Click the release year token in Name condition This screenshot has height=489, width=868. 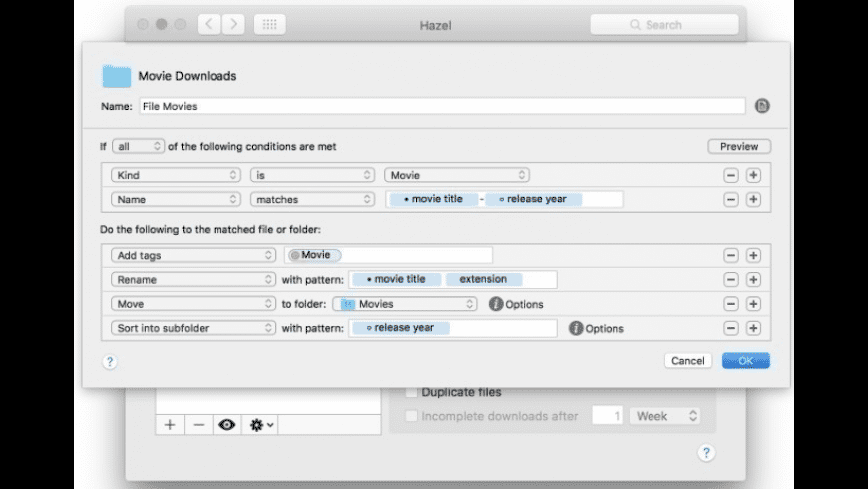pos(533,199)
